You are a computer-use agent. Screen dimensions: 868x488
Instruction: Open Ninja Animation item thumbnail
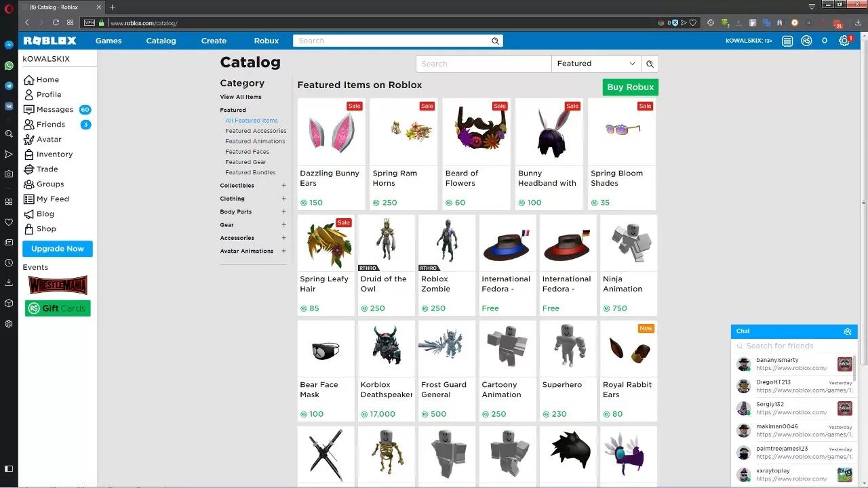(x=629, y=243)
